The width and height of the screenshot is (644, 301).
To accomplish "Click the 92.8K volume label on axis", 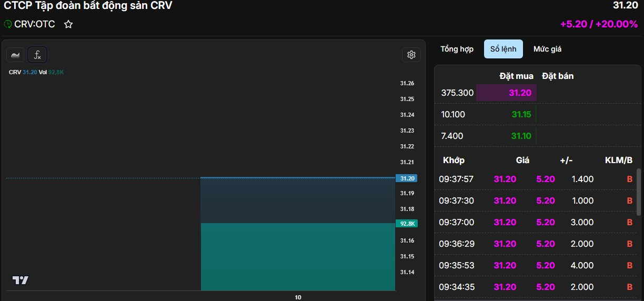I will point(406,224).
